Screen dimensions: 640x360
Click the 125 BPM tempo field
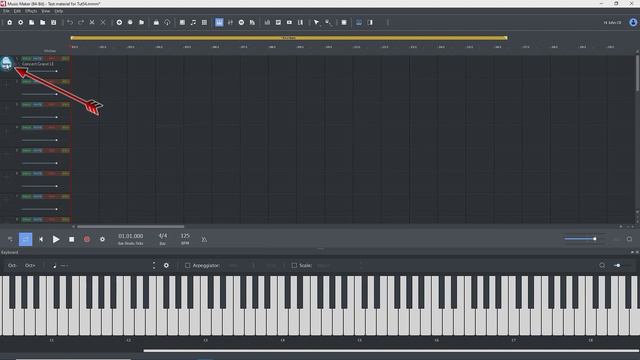click(185, 236)
